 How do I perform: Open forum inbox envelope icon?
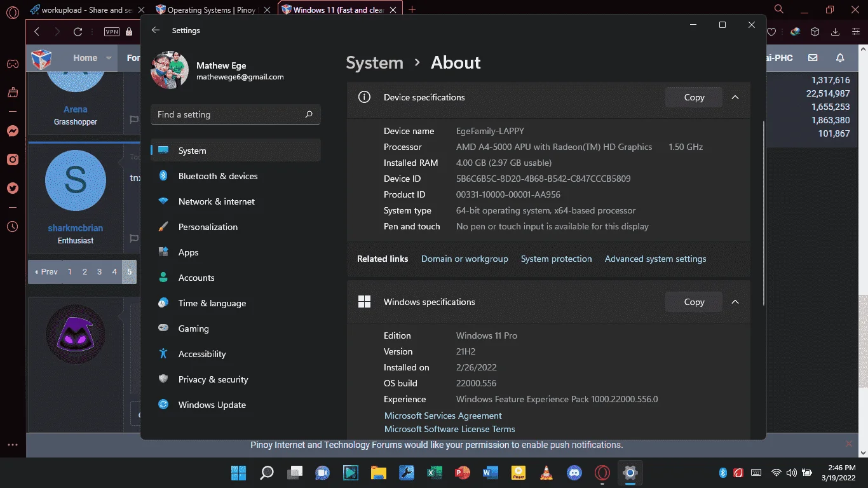(x=813, y=58)
